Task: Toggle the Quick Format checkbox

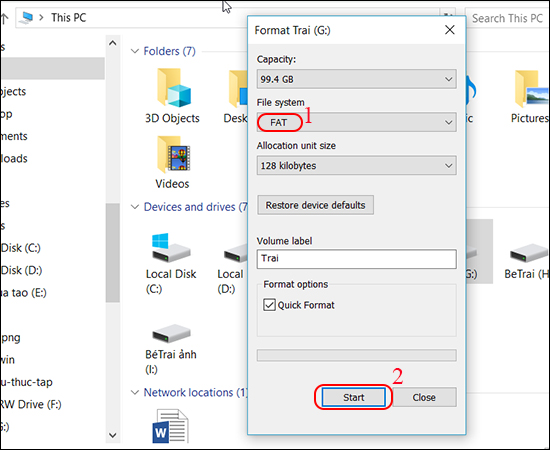Action: [269, 305]
